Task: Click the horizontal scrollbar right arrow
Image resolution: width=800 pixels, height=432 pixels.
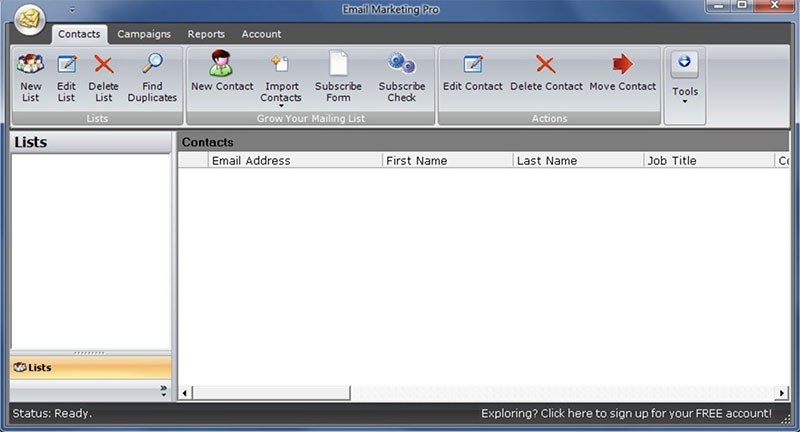Action: [x=781, y=393]
